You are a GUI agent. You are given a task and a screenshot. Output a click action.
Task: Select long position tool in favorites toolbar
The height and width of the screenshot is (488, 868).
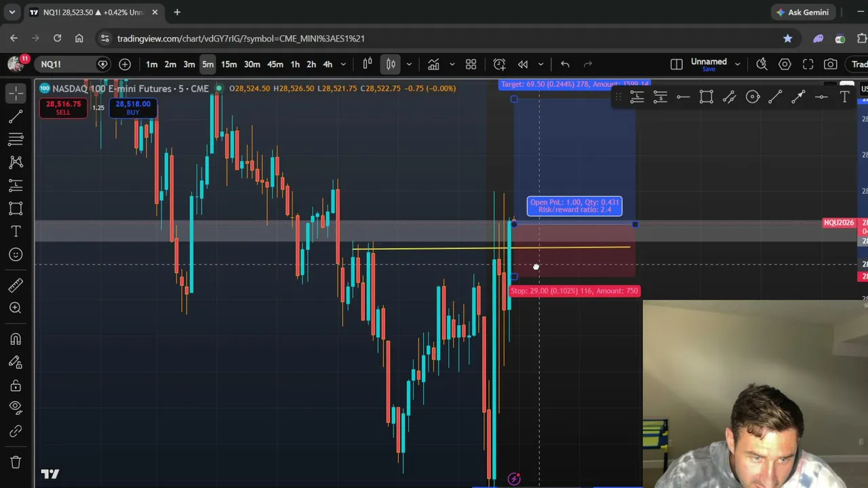(x=637, y=98)
